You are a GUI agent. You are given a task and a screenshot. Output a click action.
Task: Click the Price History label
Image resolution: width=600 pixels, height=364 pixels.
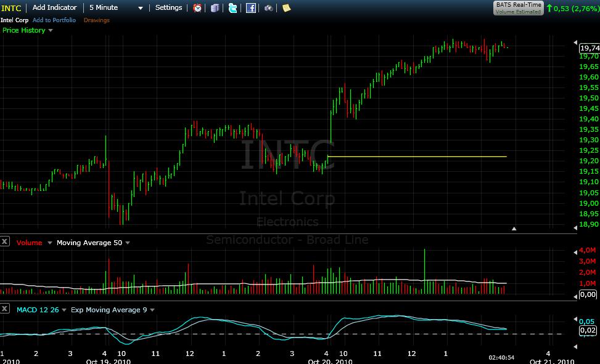pos(23,30)
